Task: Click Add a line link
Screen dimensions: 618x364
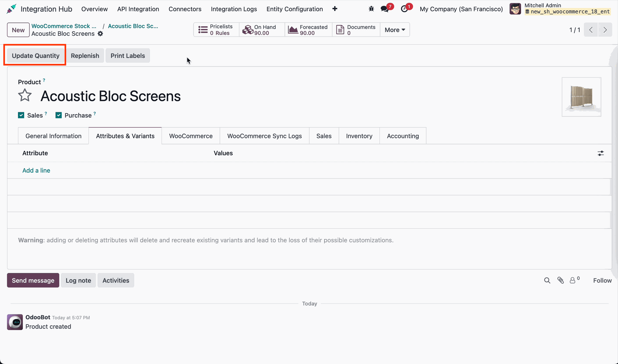Action: 36,170
